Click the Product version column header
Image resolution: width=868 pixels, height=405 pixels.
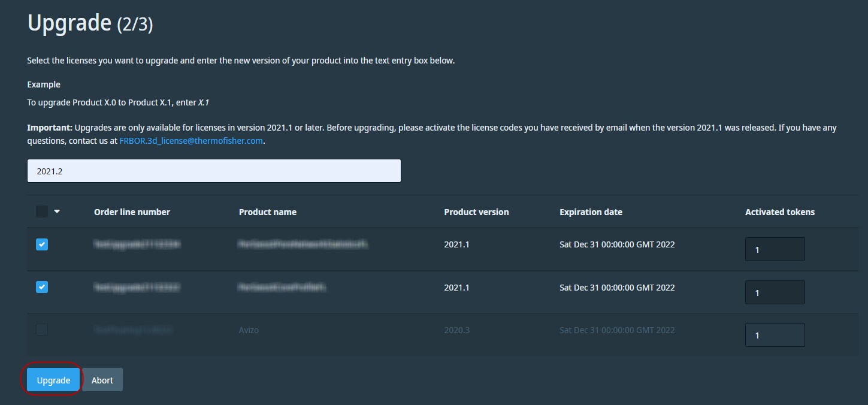pyautogui.click(x=476, y=212)
